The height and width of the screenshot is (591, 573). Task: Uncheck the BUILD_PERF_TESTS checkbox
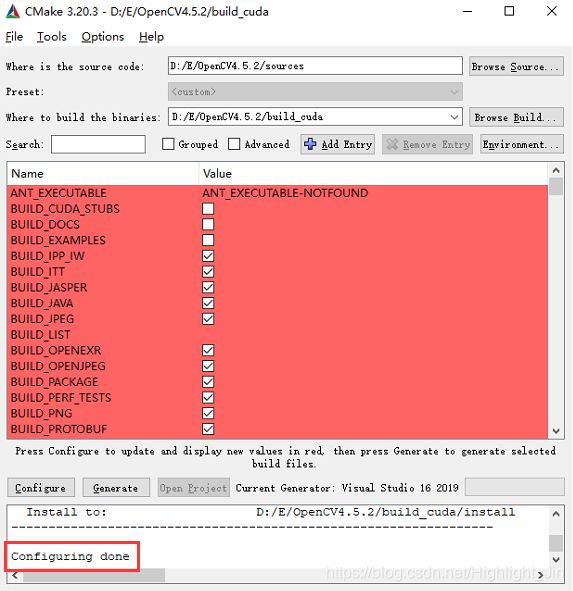(x=208, y=397)
